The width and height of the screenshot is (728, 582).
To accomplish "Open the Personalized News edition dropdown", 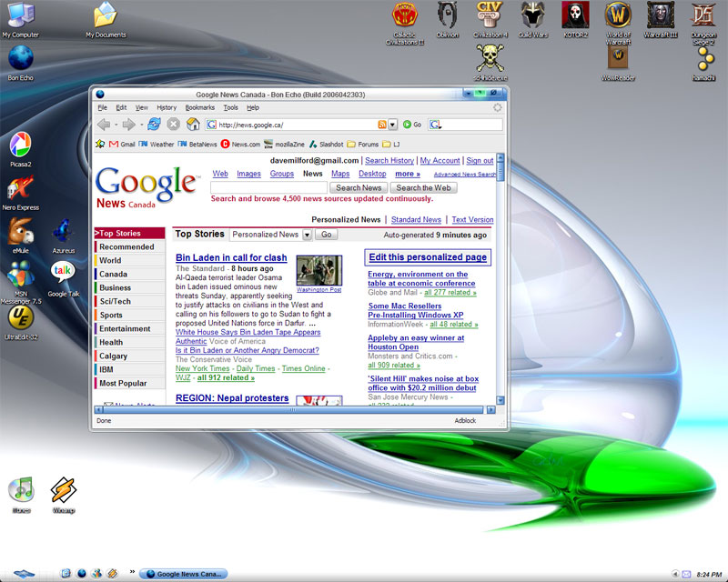I will [307, 235].
